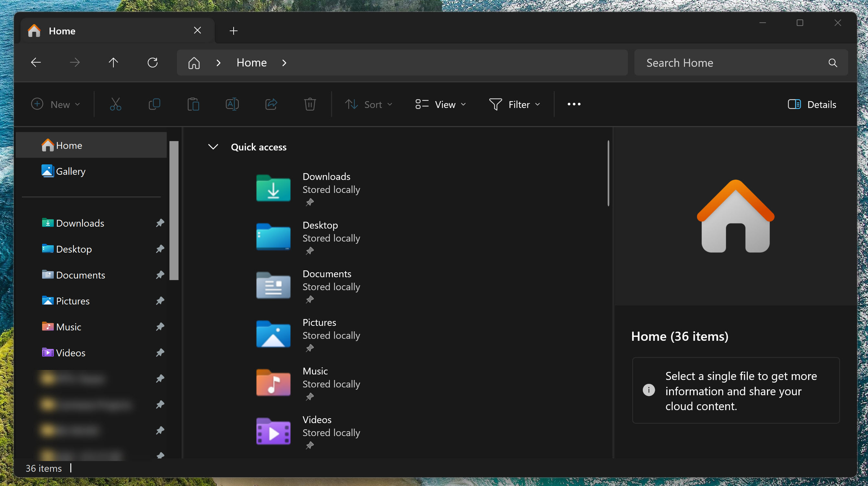
Task: Click the Delete trash can icon
Action: click(310, 104)
